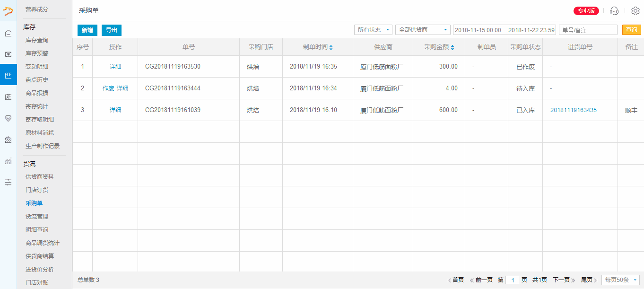Go to 供货商结算 in the side menu
The width and height of the screenshot is (644, 289).
pos(40,256)
